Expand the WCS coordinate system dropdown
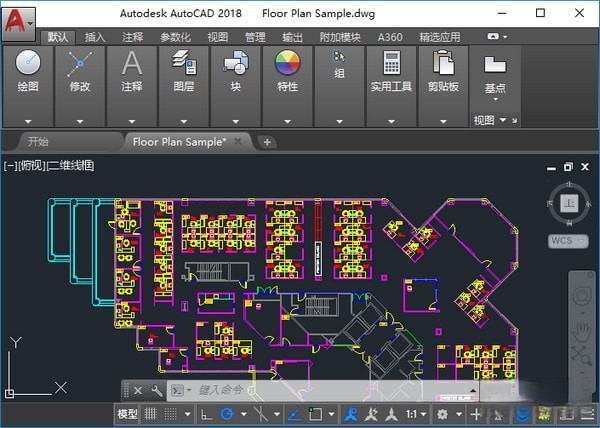 568,241
